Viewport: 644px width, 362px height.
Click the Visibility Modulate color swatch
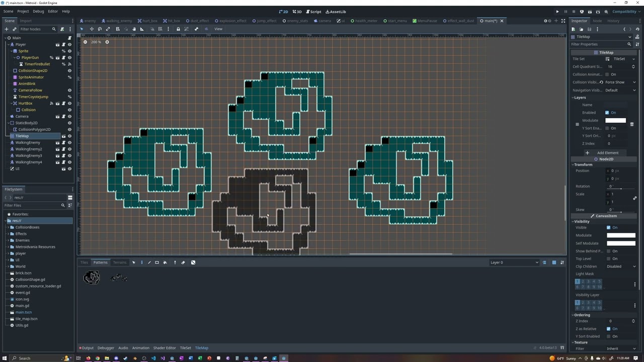(x=621, y=235)
